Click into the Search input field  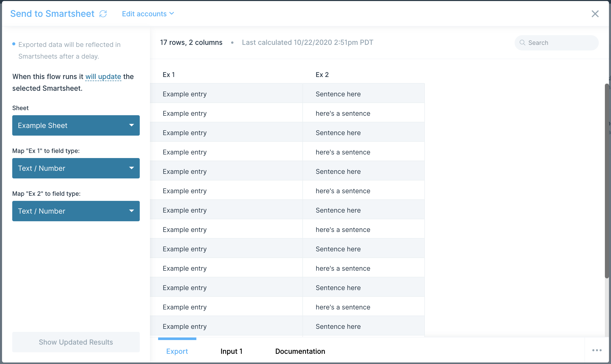(x=557, y=43)
